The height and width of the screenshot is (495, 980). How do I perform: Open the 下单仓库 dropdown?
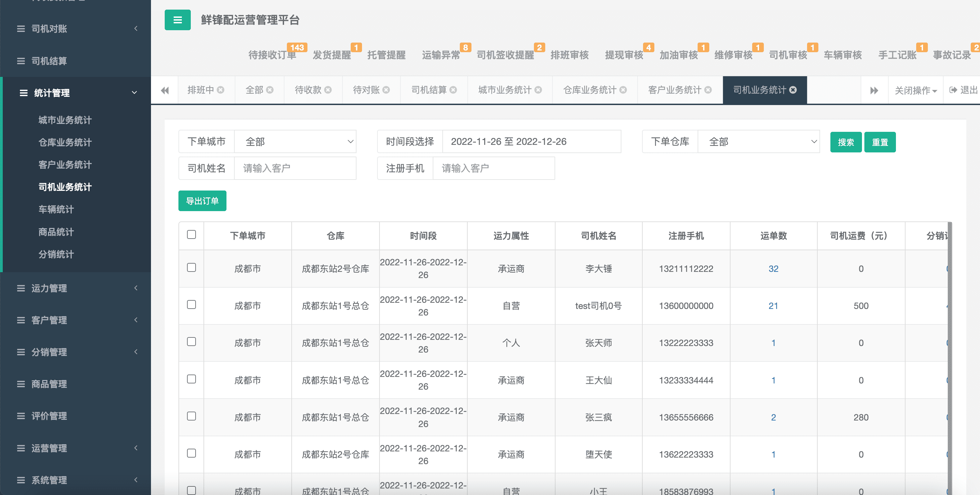(759, 141)
